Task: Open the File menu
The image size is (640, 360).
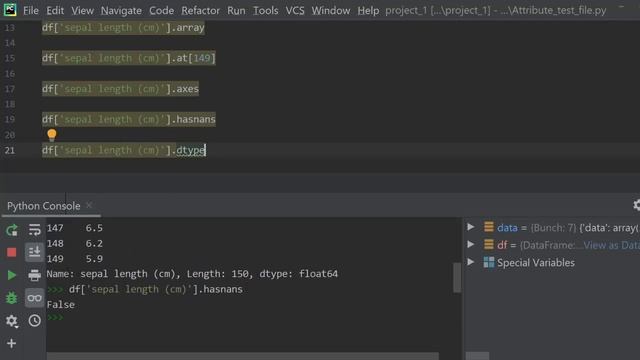Action: (x=31, y=10)
